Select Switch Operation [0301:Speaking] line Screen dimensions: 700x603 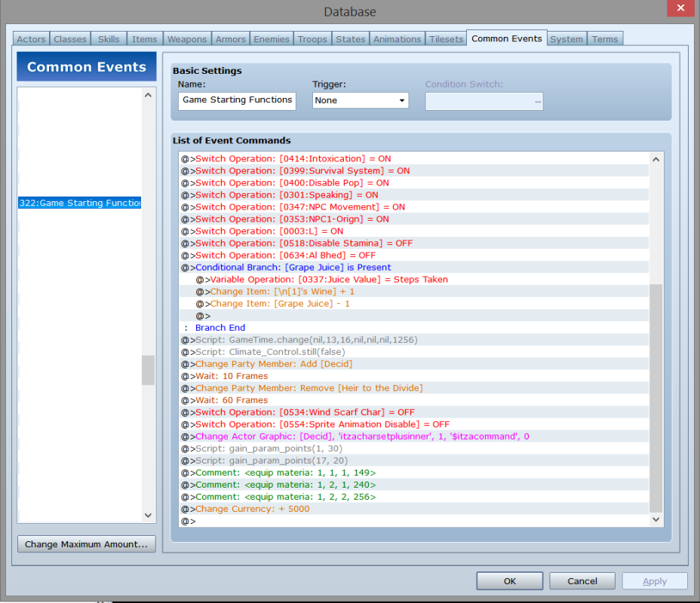click(x=414, y=195)
